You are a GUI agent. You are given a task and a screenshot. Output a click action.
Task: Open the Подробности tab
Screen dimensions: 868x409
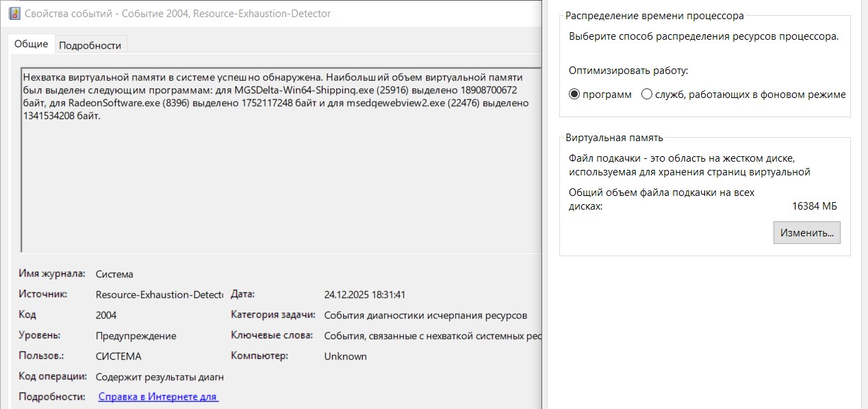pos(90,45)
